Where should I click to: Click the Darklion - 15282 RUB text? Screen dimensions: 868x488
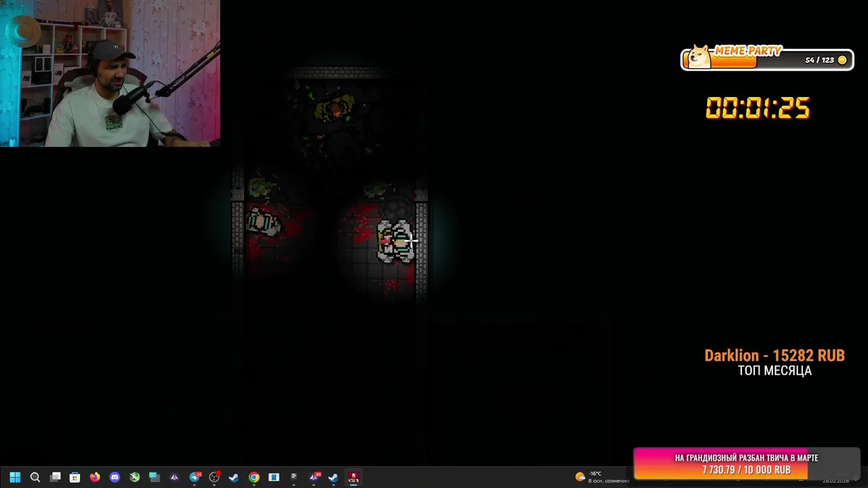pyautogui.click(x=774, y=355)
